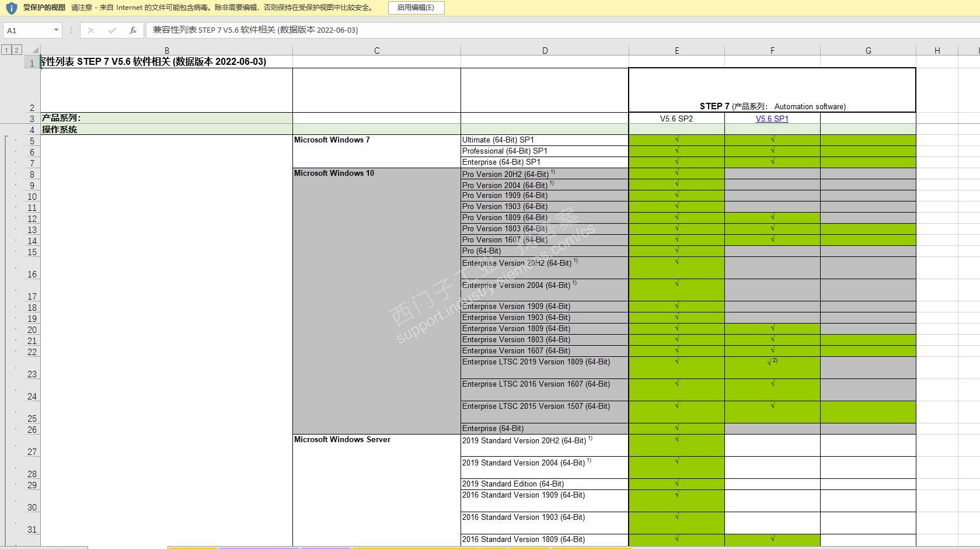Expand outline to level 2
The width and height of the screenshot is (980, 549).
pos(16,50)
